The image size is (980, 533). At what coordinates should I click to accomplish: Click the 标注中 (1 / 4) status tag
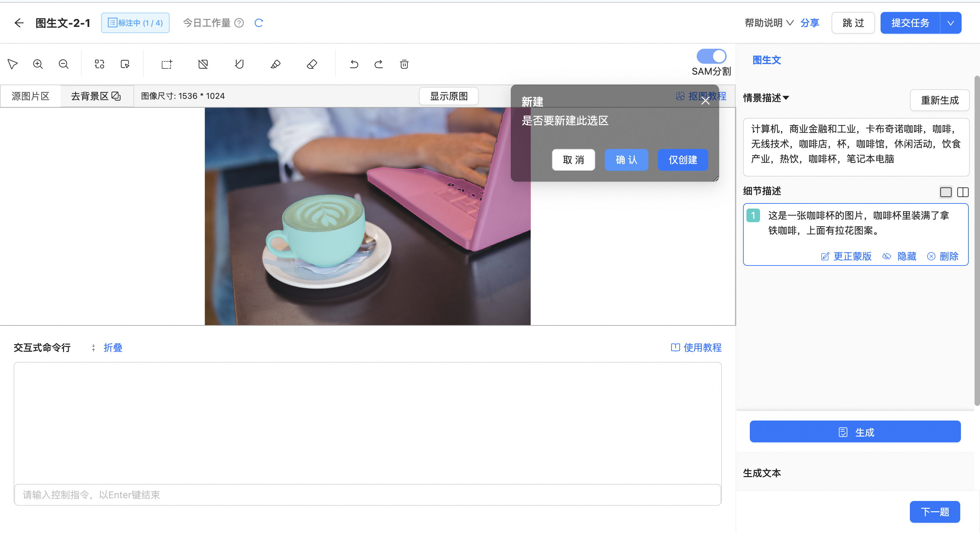[x=135, y=23]
